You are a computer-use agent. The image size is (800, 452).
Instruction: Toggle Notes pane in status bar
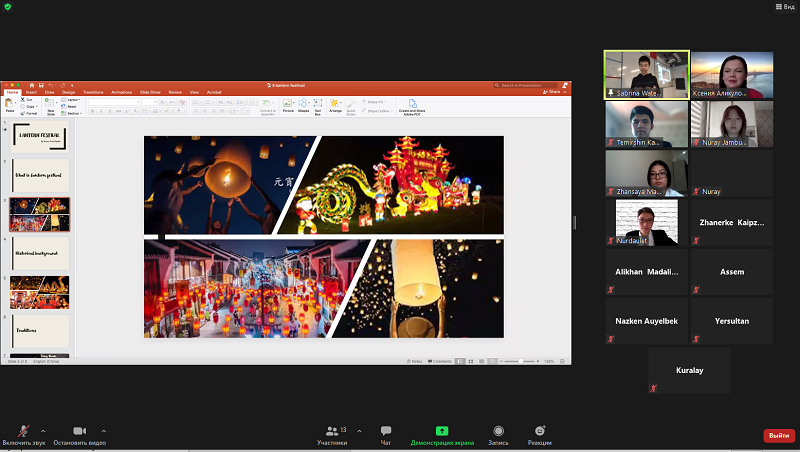pos(415,361)
